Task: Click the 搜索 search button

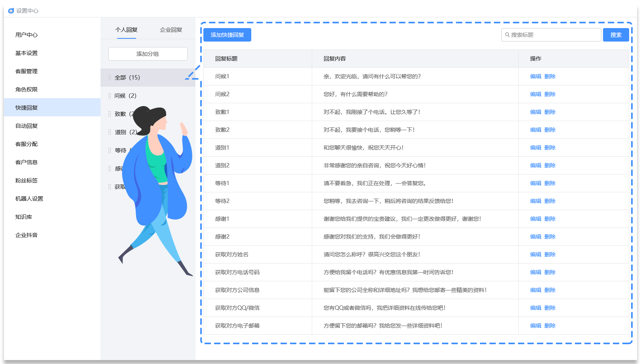Action: [x=616, y=35]
